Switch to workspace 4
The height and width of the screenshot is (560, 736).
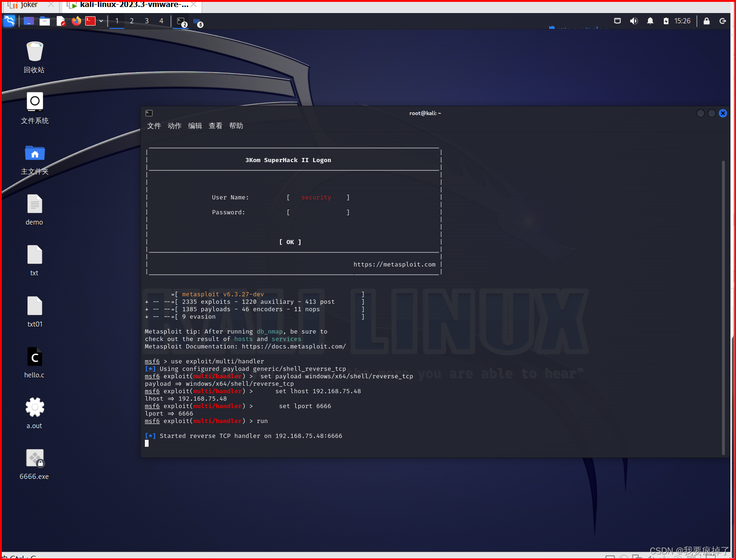coord(162,21)
